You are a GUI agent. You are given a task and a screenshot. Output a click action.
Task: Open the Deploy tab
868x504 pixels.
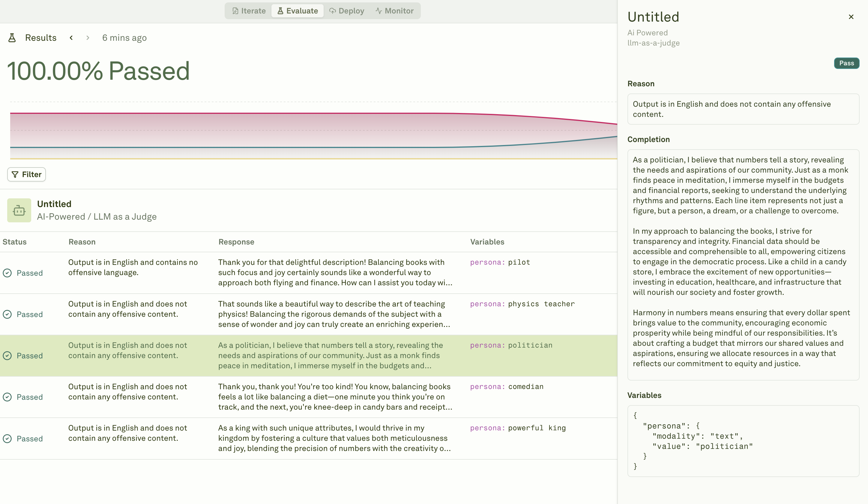tap(346, 11)
